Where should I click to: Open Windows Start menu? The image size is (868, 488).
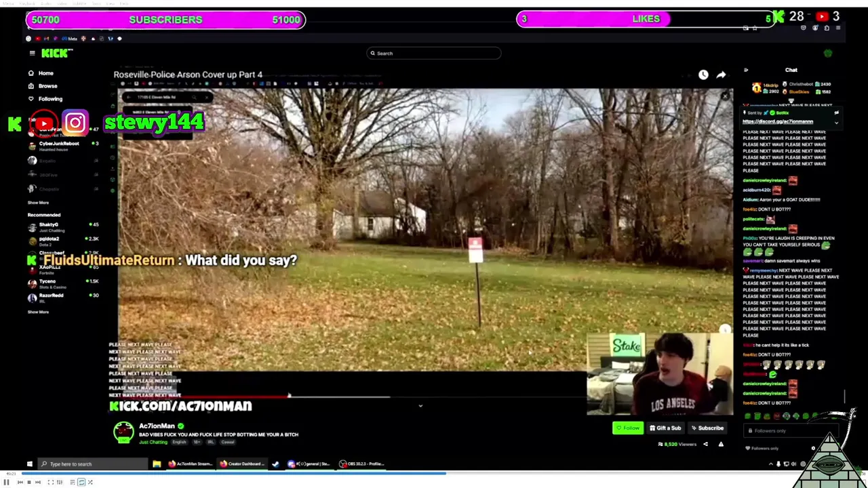tap(29, 464)
